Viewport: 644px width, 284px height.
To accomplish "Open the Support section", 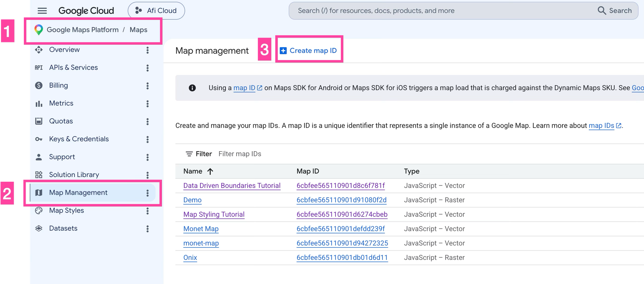I will tap(62, 157).
